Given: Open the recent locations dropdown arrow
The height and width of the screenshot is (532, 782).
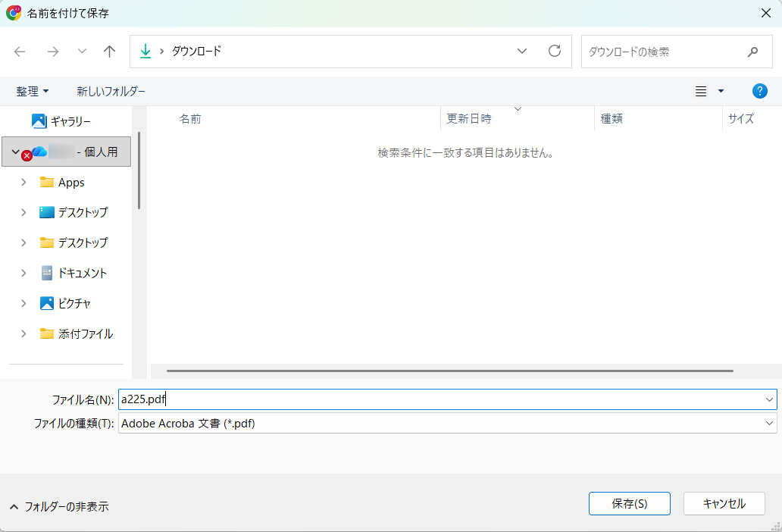Looking at the screenshot, I should click(x=82, y=52).
